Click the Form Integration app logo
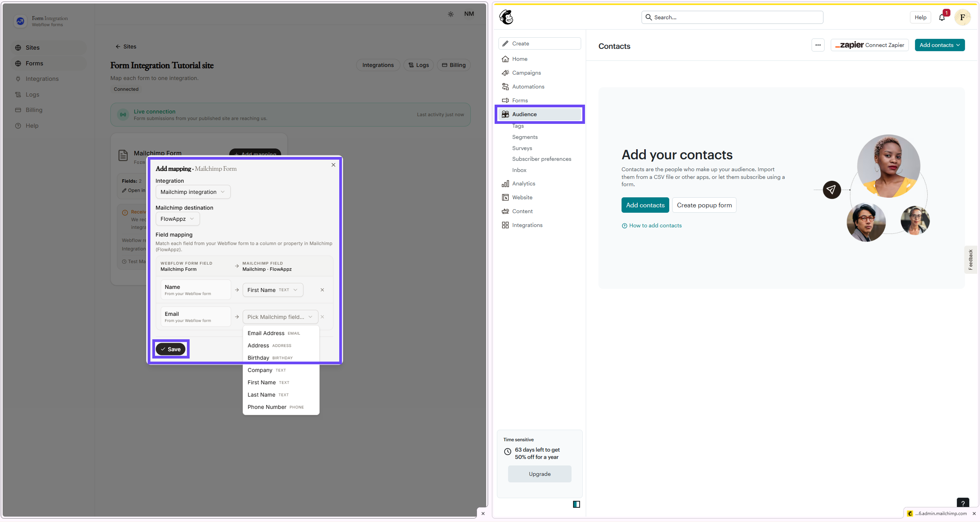 [x=20, y=21]
